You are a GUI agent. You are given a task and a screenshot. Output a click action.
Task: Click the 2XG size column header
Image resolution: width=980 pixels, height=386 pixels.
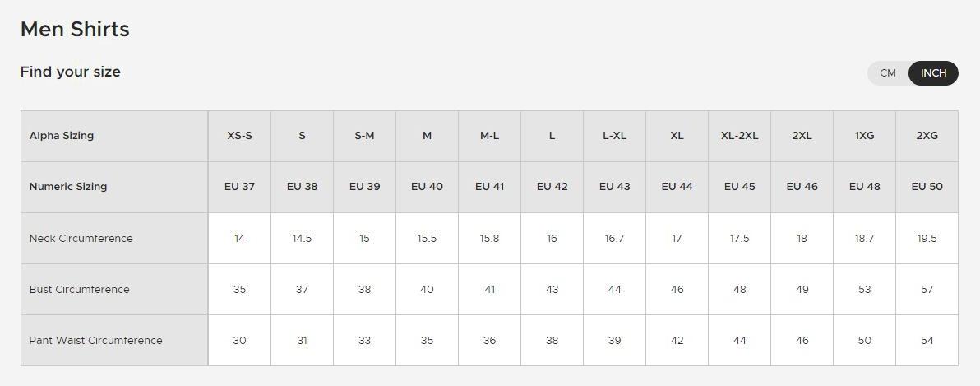927,136
